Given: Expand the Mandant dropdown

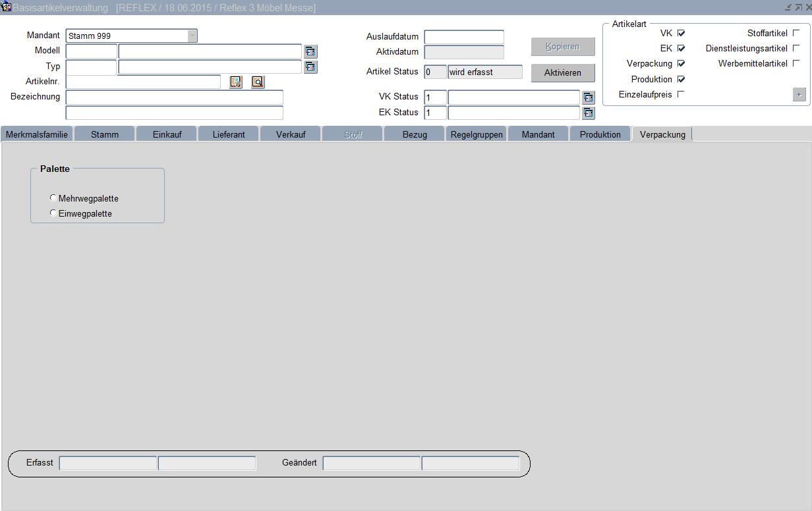Looking at the screenshot, I should pos(192,36).
